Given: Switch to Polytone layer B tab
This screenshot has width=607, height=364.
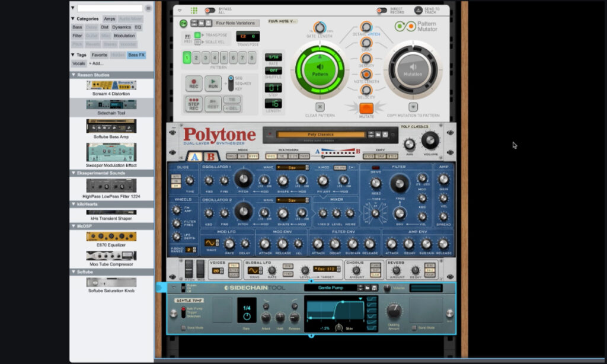Looking at the screenshot, I should point(210,157).
